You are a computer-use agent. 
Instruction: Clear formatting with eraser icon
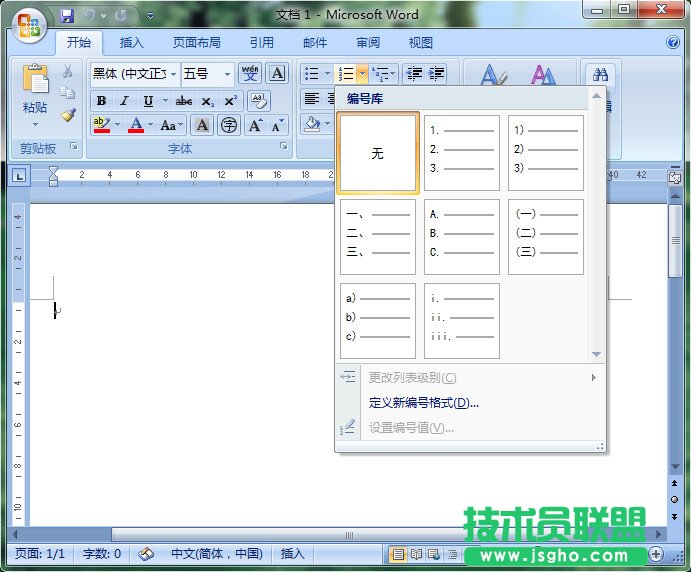click(x=259, y=101)
